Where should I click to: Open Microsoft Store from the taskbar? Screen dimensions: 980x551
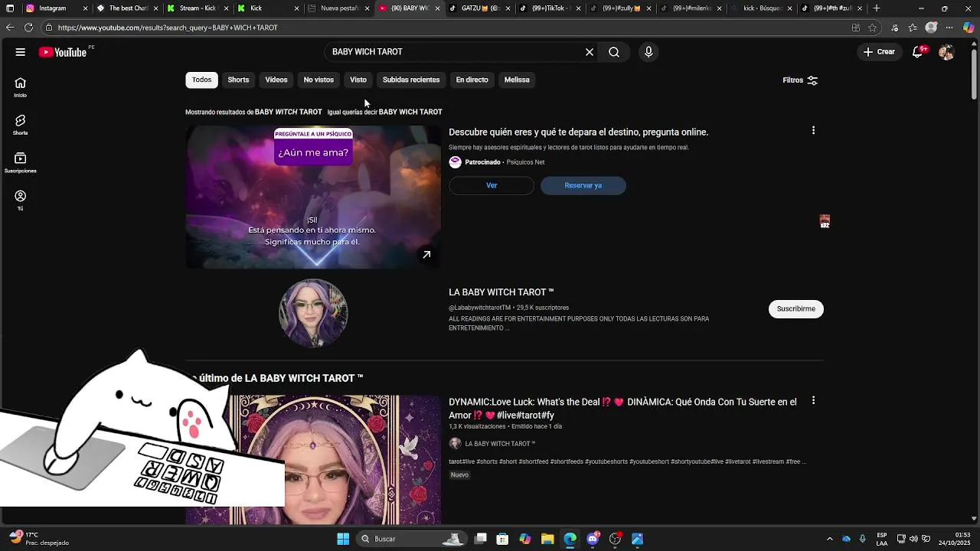502,539
